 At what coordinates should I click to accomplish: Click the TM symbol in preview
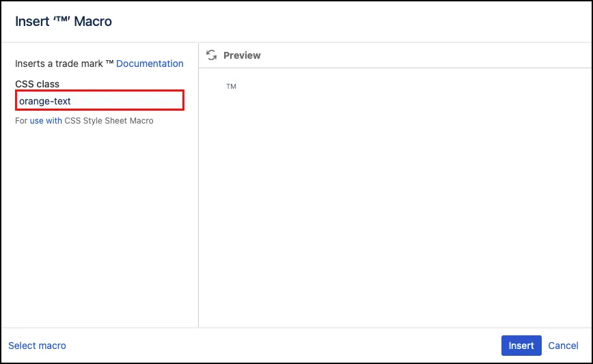[231, 87]
